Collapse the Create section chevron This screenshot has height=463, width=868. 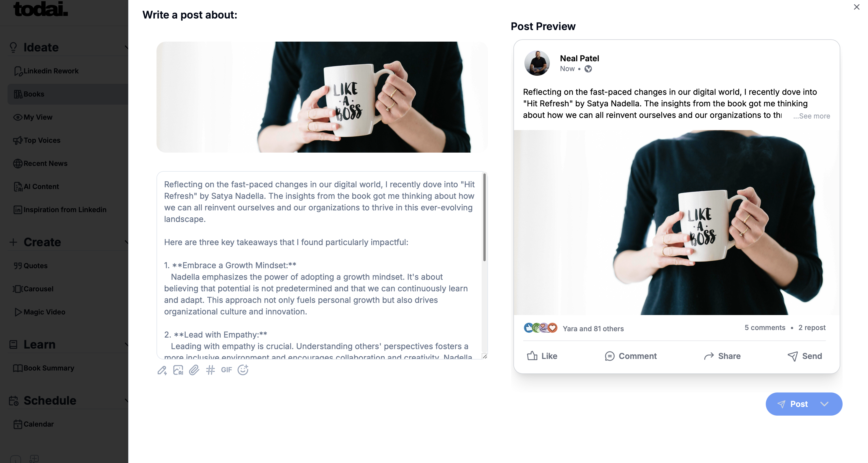pyautogui.click(x=126, y=242)
